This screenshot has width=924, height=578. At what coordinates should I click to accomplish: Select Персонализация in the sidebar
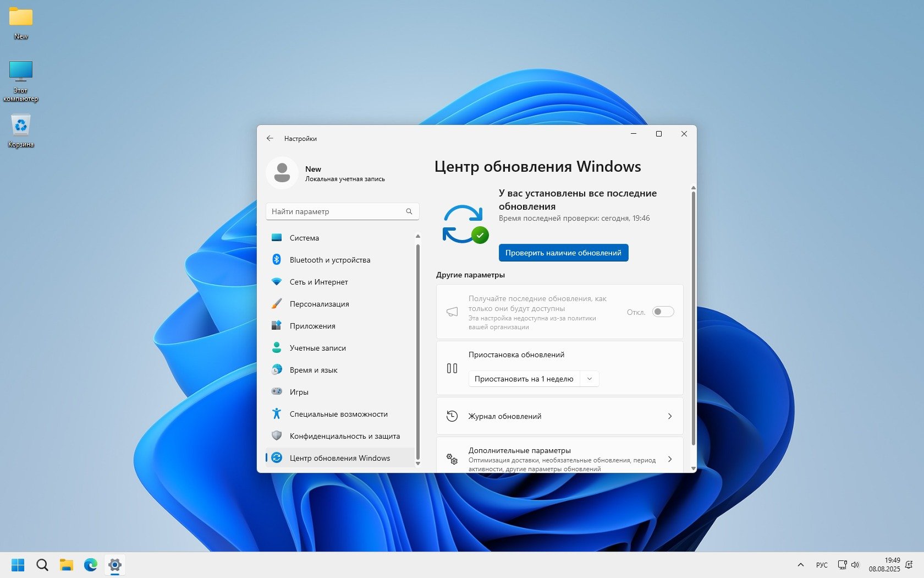click(340, 304)
